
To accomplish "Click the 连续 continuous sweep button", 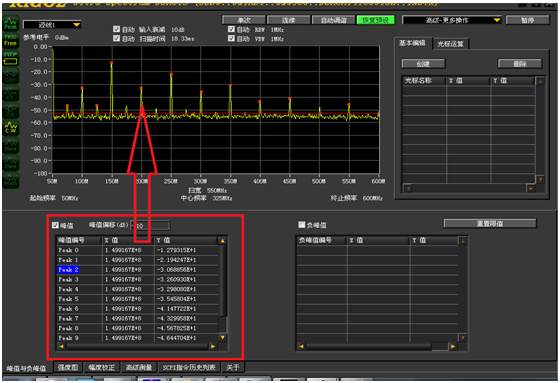I will coord(289,20).
